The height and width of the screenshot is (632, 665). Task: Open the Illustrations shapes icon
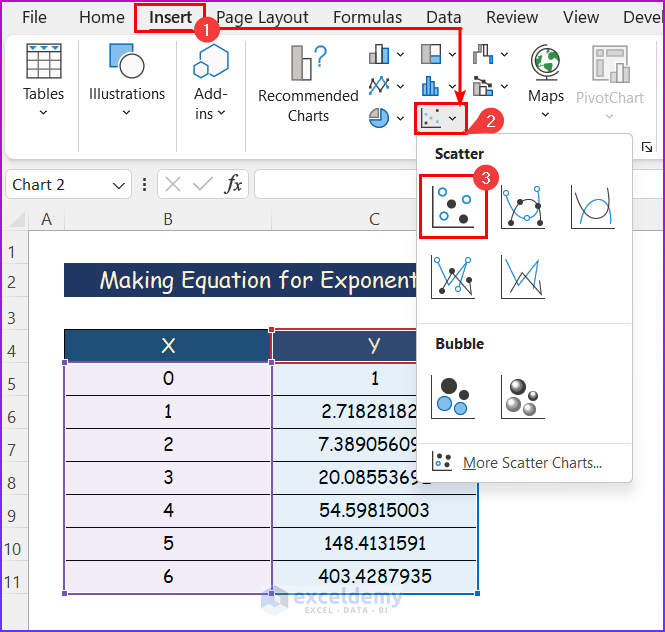pos(126,61)
